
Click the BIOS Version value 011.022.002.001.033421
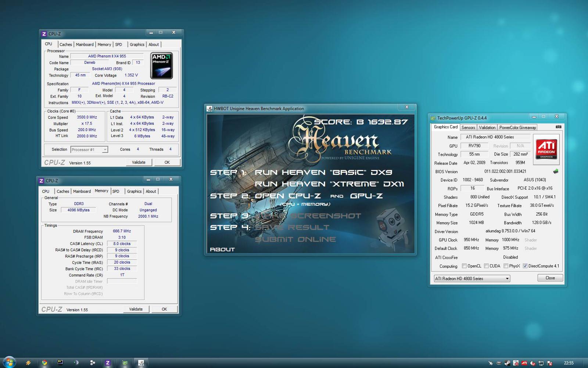click(x=505, y=171)
